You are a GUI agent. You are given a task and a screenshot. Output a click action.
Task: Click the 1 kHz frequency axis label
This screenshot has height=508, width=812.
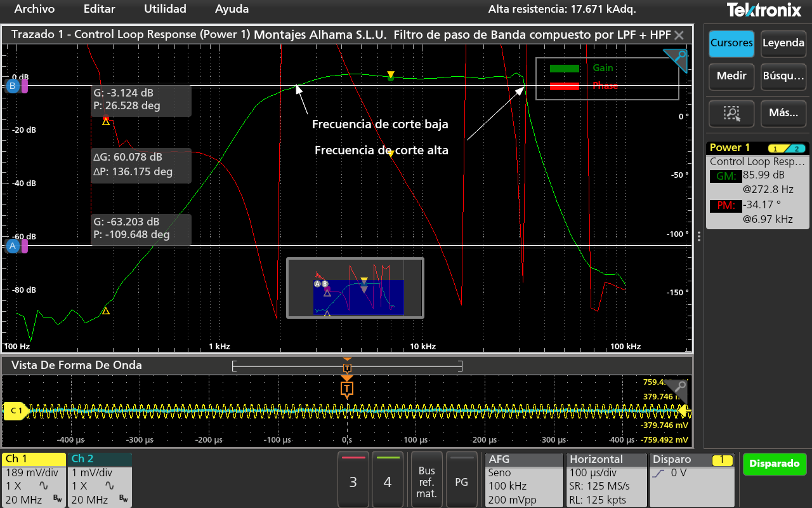coord(219,347)
